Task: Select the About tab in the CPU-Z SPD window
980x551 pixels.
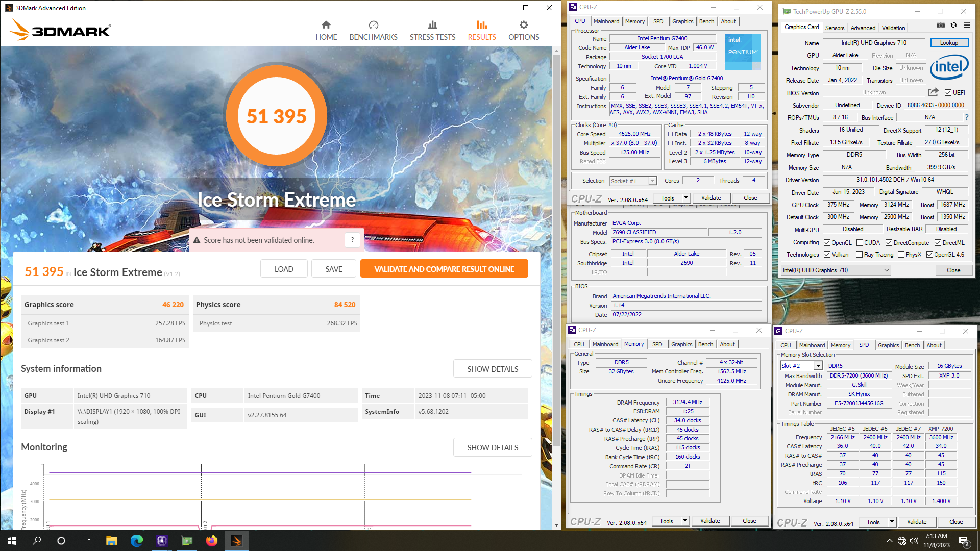Action: click(934, 345)
